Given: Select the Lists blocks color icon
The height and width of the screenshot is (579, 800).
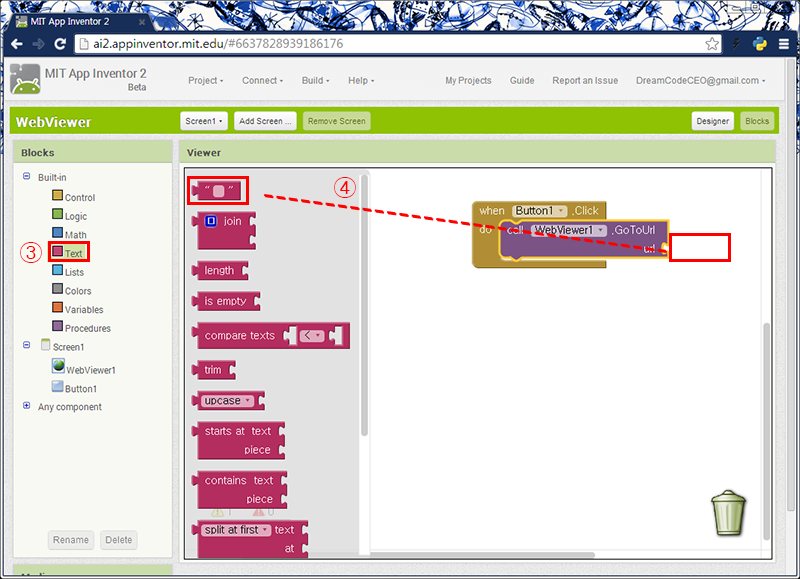Looking at the screenshot, I should 57,270.
